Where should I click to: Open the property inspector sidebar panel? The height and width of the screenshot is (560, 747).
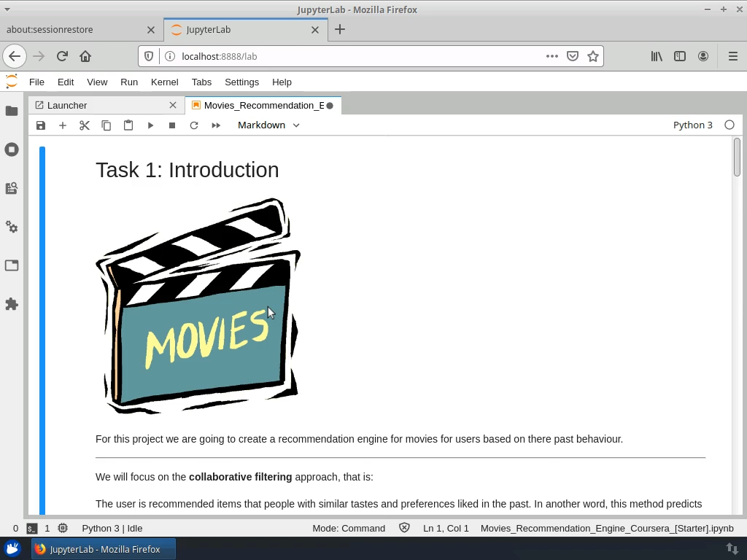click(x=12, y=227)
